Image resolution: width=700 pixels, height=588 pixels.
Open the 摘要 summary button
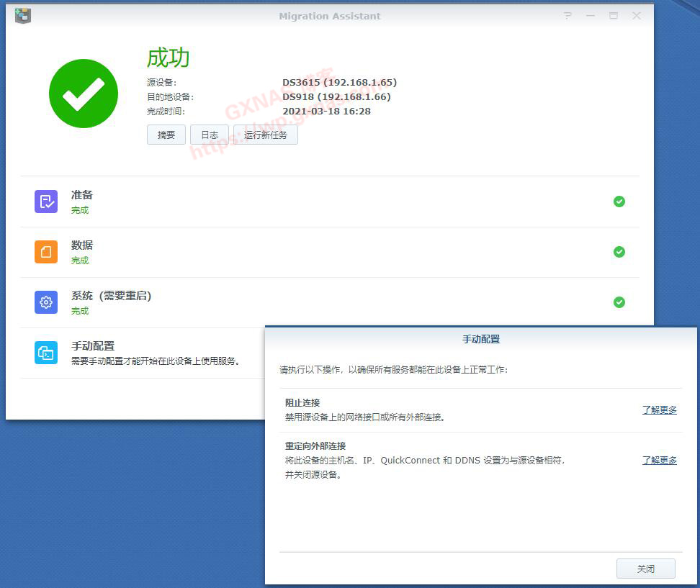pyautogui.click(x=166, y=135)
